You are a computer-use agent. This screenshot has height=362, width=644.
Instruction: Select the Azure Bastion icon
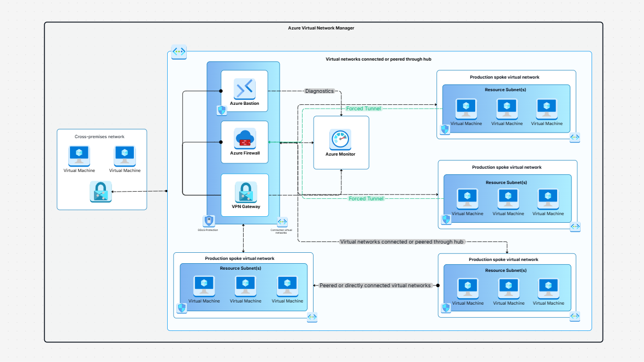244,88
